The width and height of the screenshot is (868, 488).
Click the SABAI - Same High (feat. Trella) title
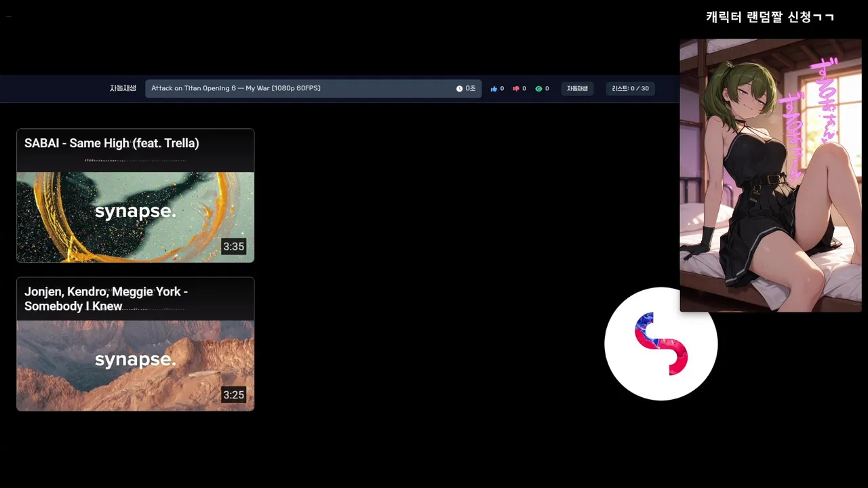(x=112, y=143)
